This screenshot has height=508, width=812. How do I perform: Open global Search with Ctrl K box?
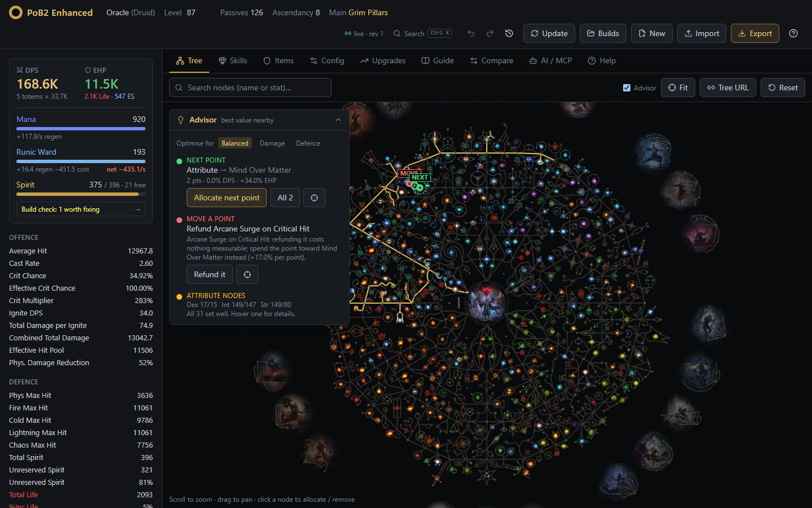(422, 33)
